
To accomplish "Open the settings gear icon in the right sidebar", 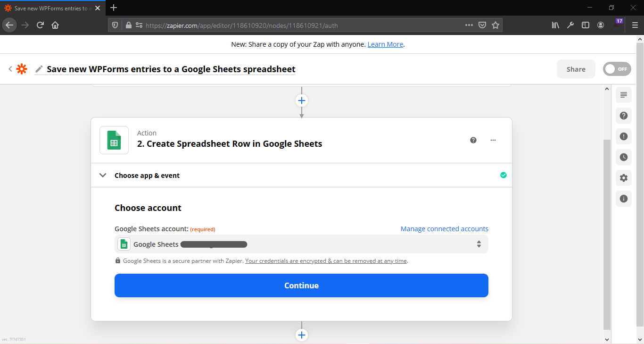I will point(624,178).
